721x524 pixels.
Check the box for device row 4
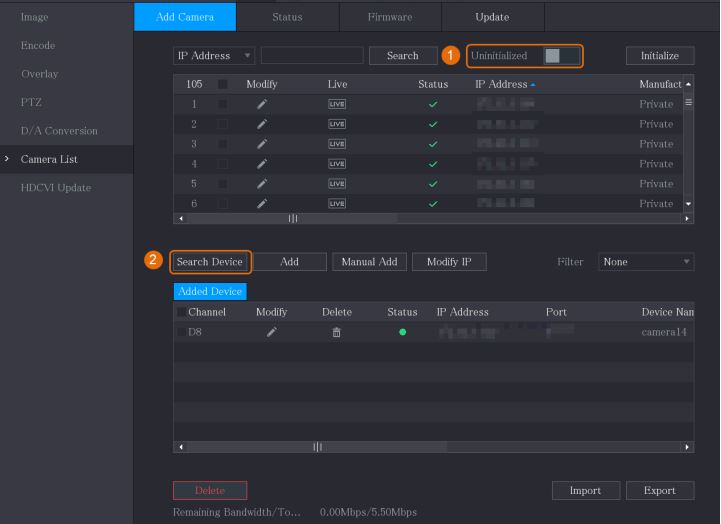pos(223,164)
